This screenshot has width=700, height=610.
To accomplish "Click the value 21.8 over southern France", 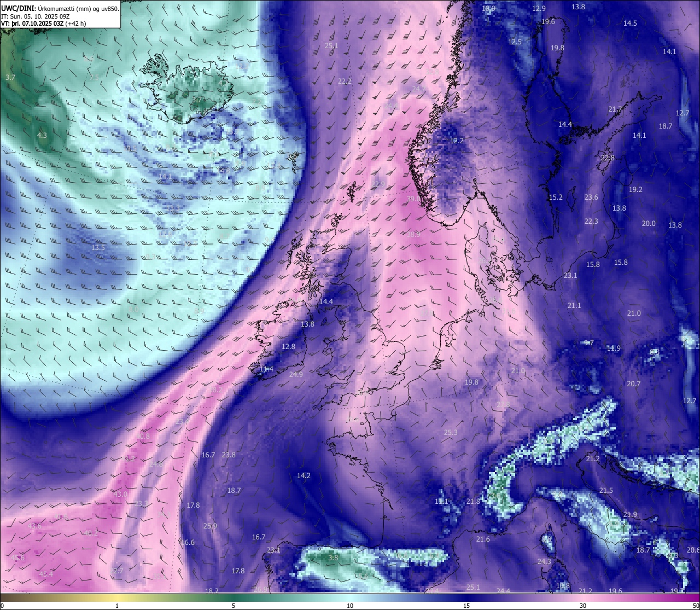I will pos(473,502).
